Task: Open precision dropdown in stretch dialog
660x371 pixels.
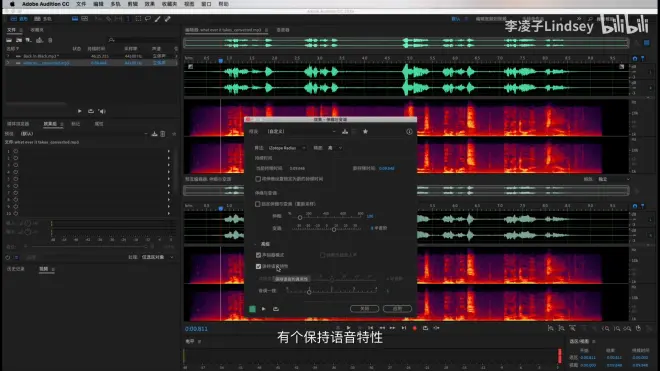Action: pos(335,148)
